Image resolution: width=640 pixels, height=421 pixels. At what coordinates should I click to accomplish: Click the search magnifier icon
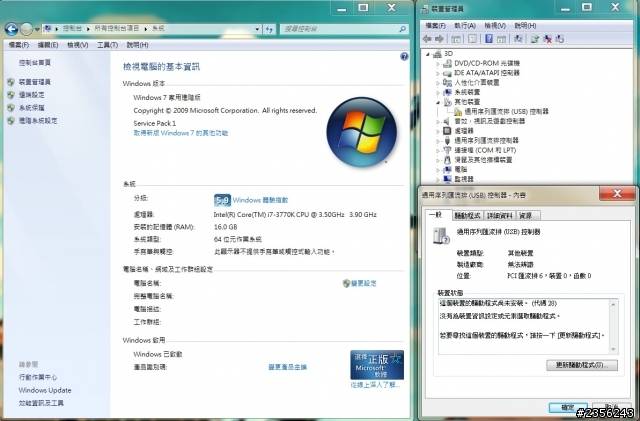pyautogui.click(x=402, y=29)
